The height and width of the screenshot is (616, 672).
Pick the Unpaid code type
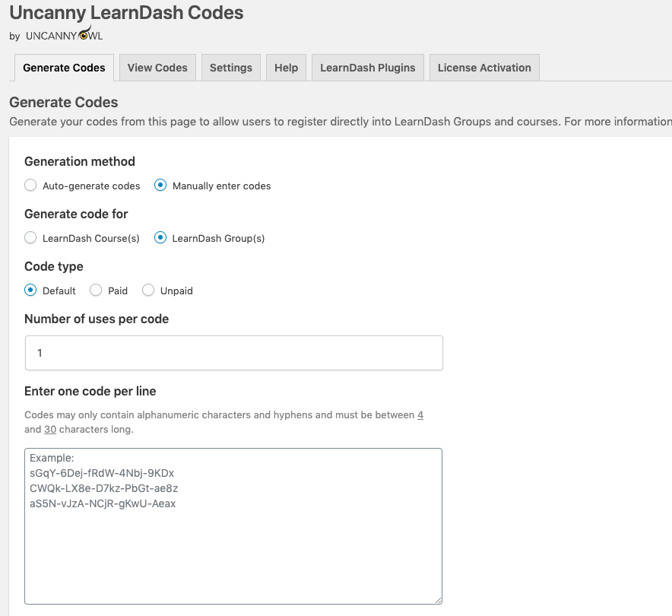[x=148, y=291]
